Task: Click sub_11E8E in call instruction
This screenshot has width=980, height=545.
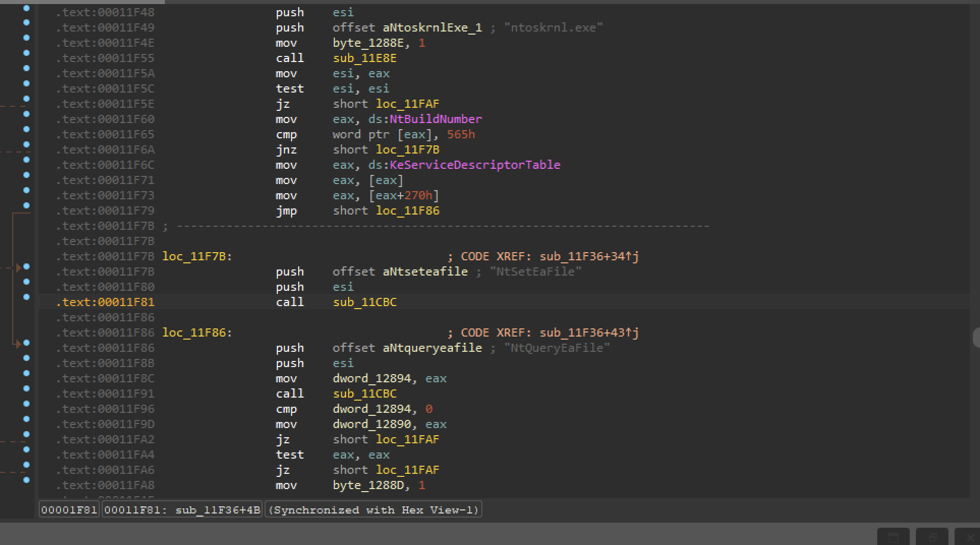Action: tap(364, 58)
